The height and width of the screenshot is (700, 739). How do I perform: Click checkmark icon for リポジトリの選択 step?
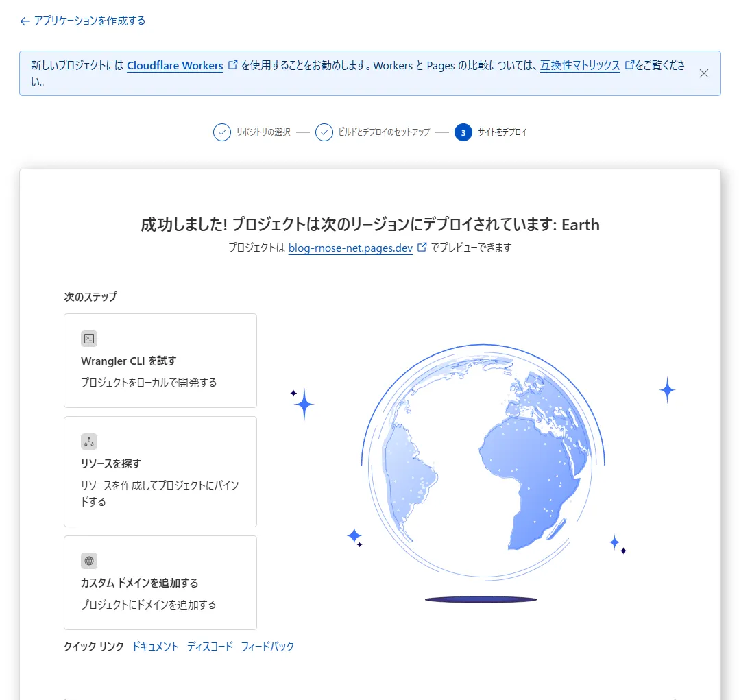pyautogui.click(x=222, y=132)
